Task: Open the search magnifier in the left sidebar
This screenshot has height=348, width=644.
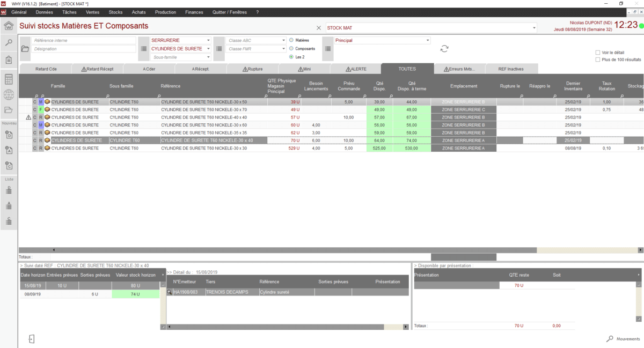Action: [9, 43]
